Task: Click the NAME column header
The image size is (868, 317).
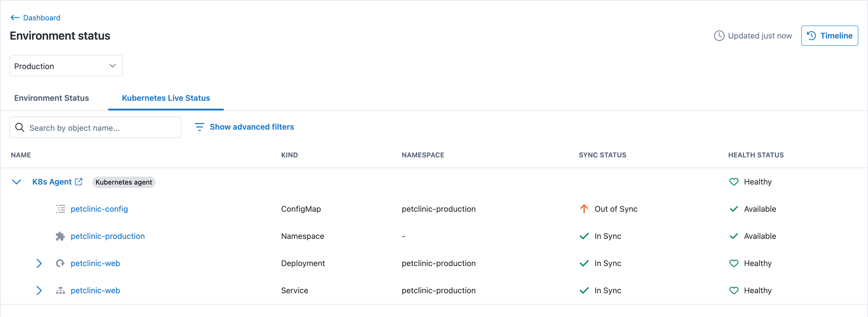Action: click(21, 155)
